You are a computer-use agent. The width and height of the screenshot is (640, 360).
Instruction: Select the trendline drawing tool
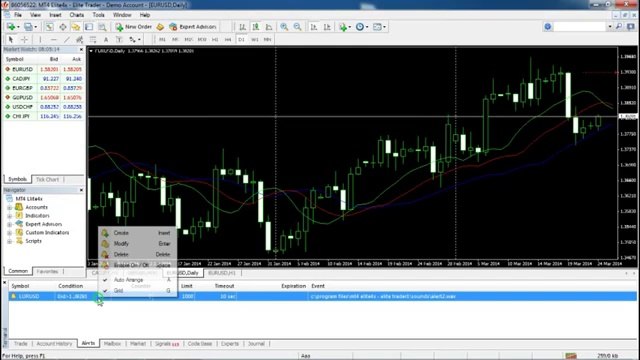click(x=67, y=40)
